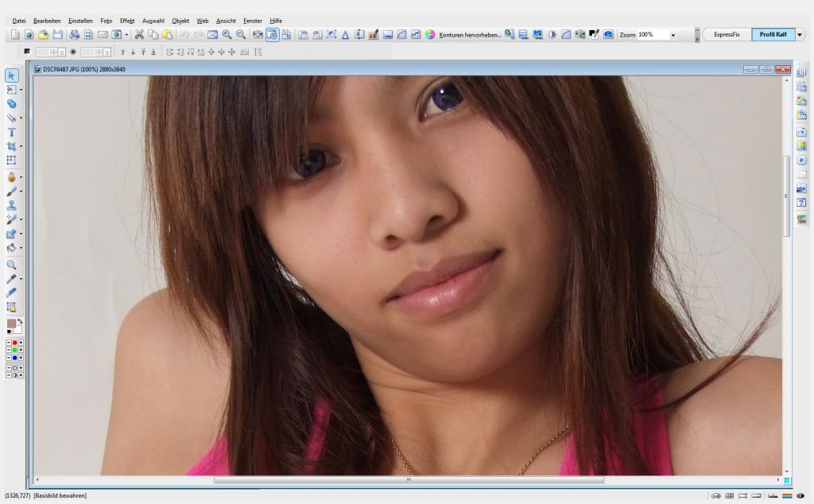This screenshot has height=504, width=814.
Task: Pick the Stamp clone tool
Action: [x=11, y=206]
